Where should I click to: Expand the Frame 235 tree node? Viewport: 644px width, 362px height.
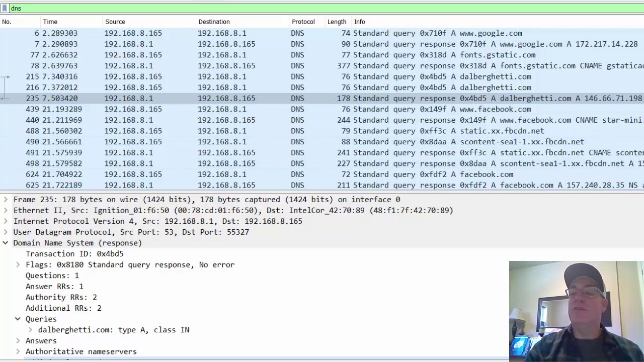pos(6,200)
